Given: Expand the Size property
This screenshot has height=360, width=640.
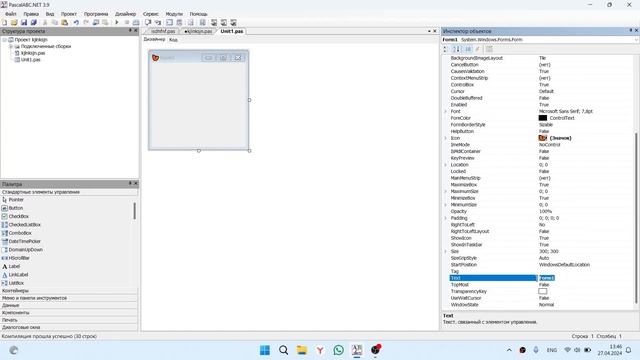Looking at the screenshot, I should tap(445, 251).
